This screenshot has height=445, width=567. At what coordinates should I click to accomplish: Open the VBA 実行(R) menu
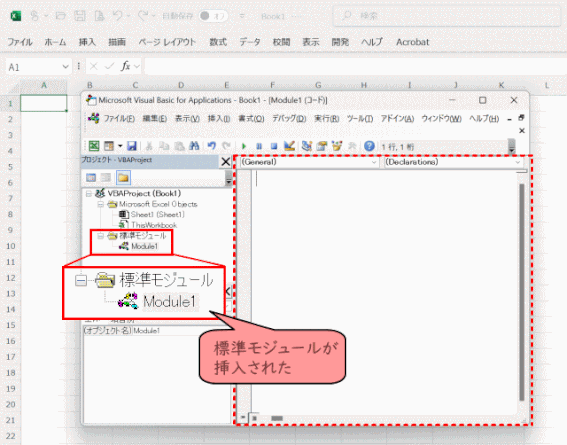pyautogui.click(x=327, y=119)
